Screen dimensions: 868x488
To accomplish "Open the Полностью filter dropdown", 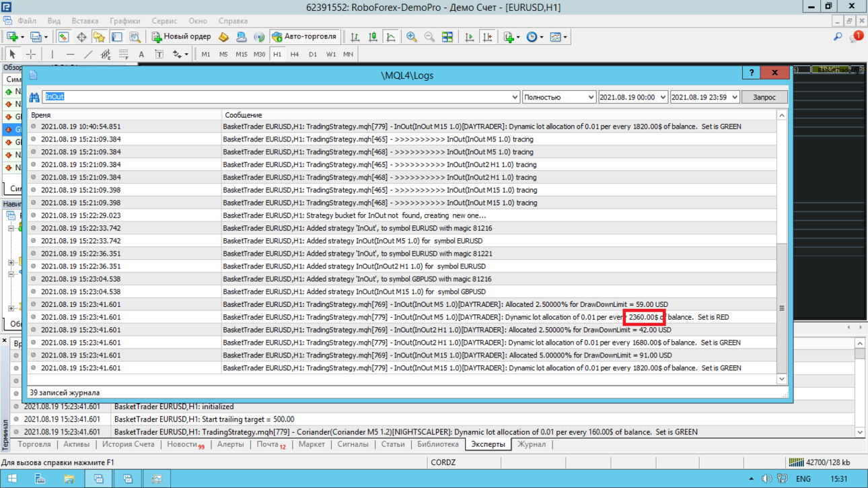I will 559,98.
